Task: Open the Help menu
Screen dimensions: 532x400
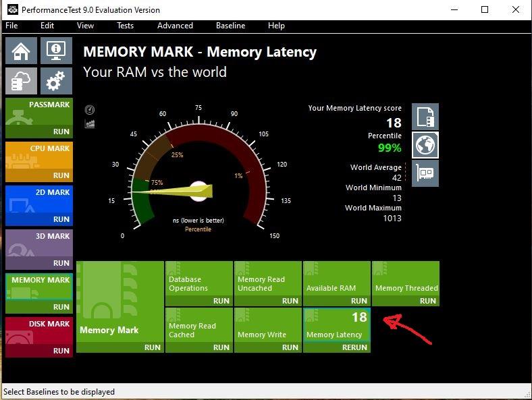Action: [276, 26]
